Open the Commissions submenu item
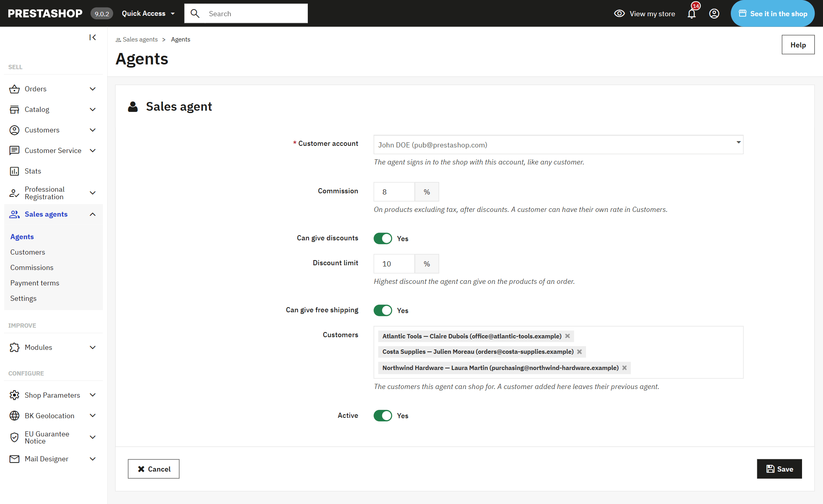The width and height of the screenshot is (823, 504). point(32,268)
